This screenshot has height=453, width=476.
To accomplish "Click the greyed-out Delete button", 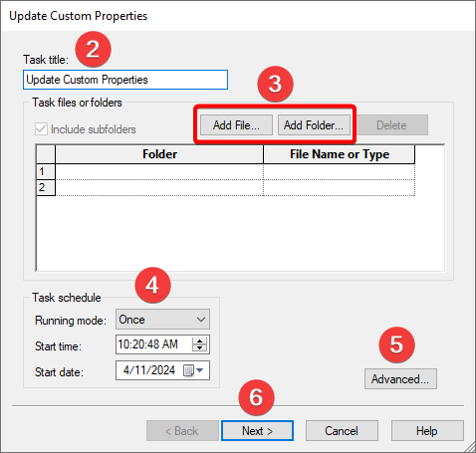I will (391, 125).
